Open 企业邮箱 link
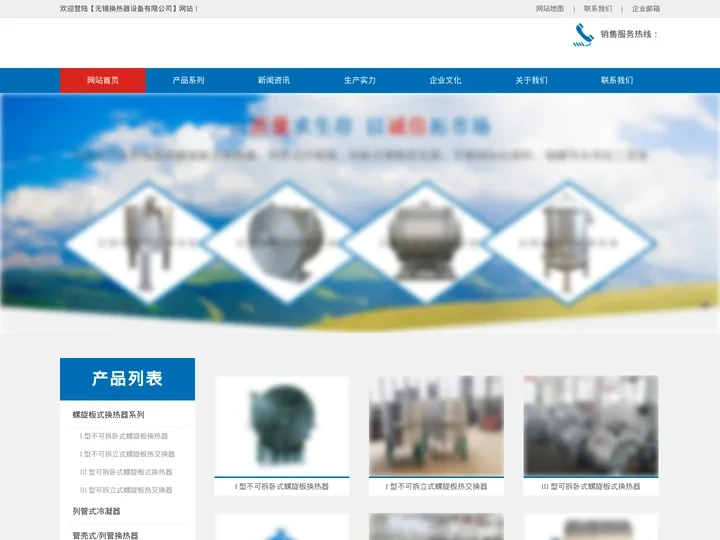Viewport: 720px width, 540px height. tap(646, 9)
